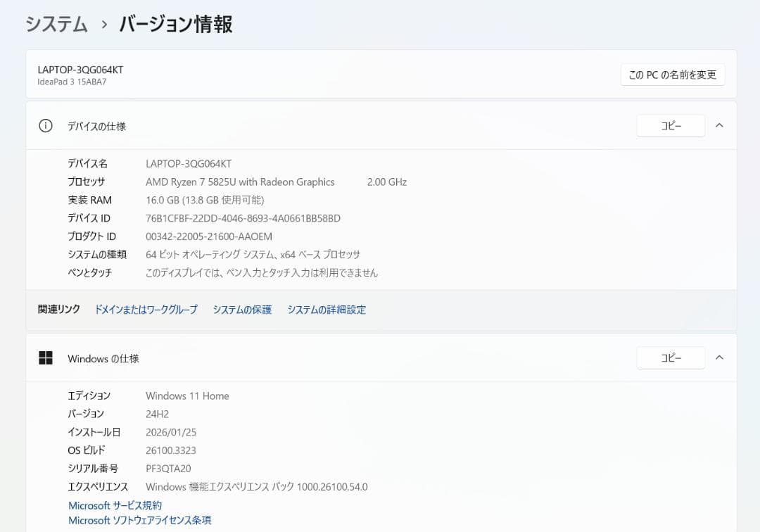Select the デバイス ID value text

click(241, 218)
